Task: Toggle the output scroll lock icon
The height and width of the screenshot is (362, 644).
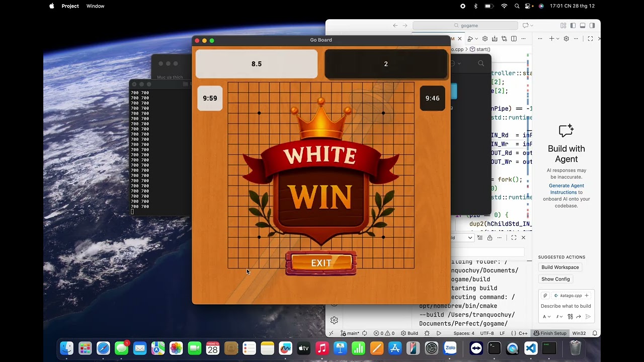Action: [x=490, y=237]
